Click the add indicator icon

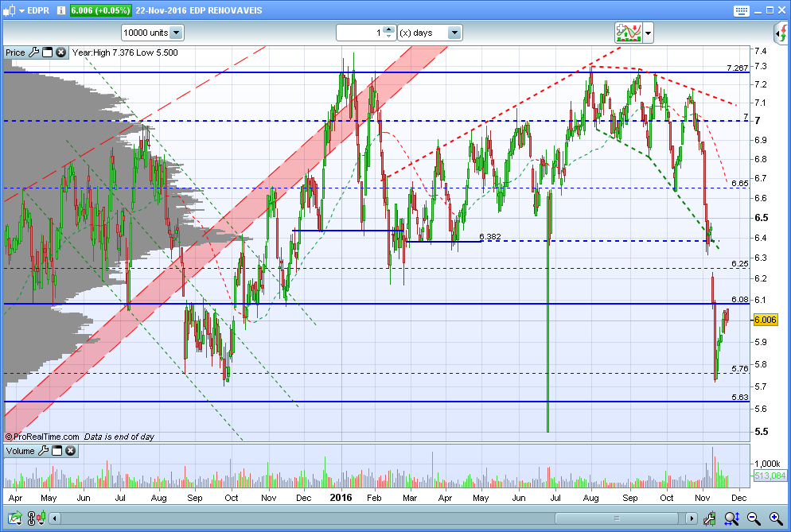tap(628, 33)
